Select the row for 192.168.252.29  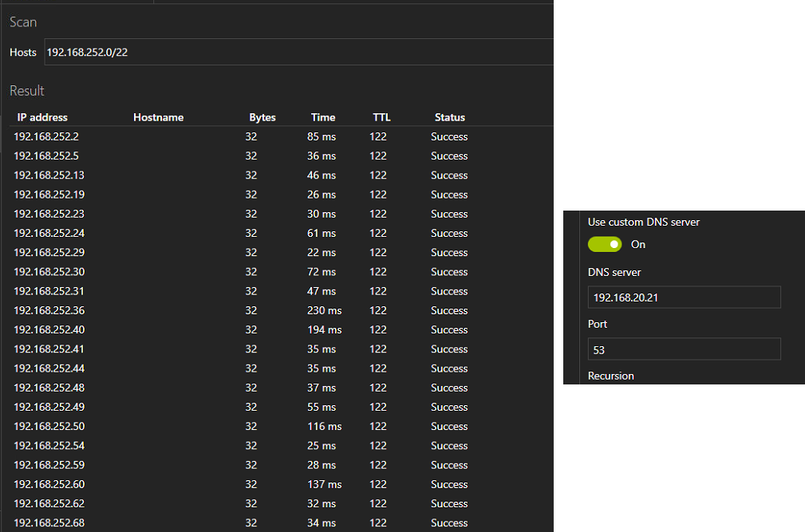click(x=281, y=252)
